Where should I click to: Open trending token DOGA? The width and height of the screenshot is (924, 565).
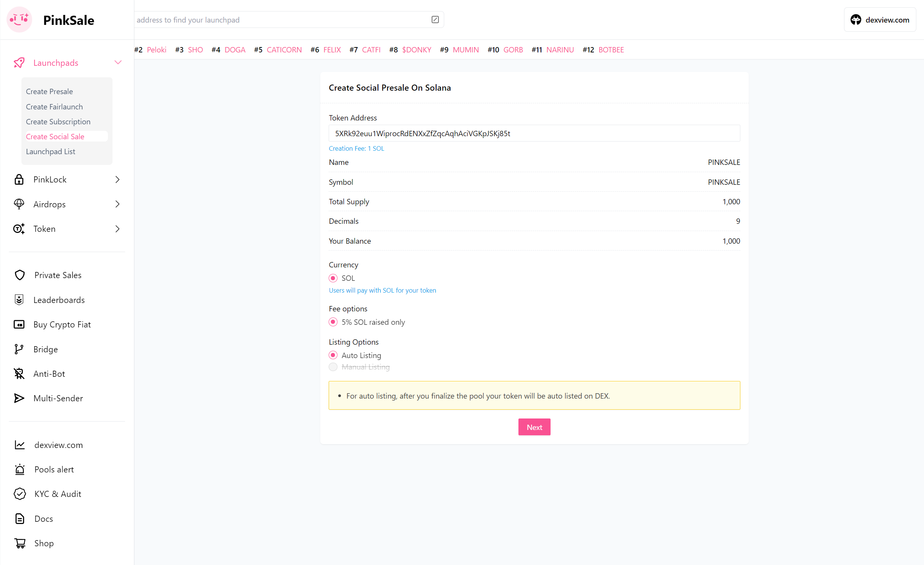[235, 50]
